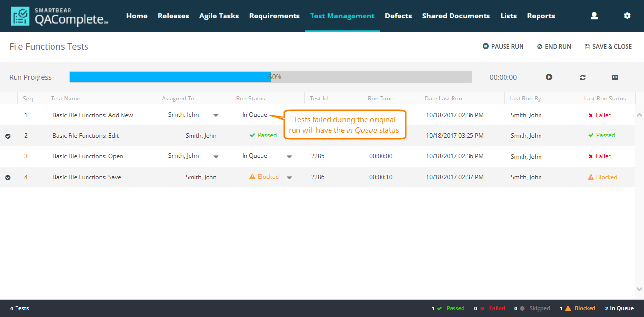Click the play icon beside the run timer
Screen dimensions: 644x317
[x=549, y=77]
